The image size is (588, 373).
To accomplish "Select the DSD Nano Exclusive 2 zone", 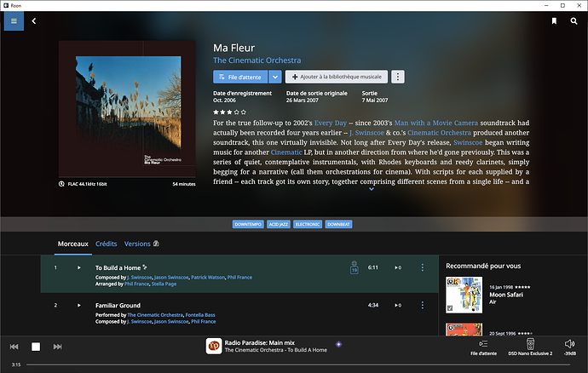I will pyautogui.click(x=530, y=347).
